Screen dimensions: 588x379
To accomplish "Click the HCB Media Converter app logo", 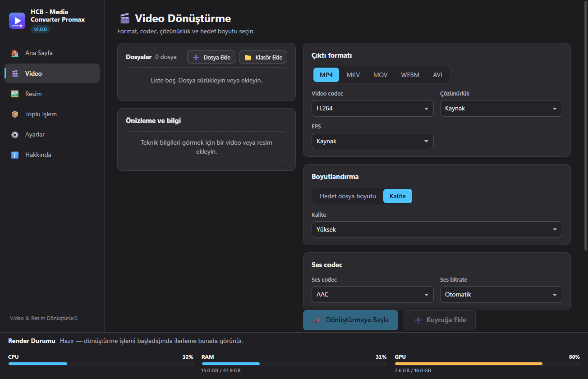I will coord(17,21).
